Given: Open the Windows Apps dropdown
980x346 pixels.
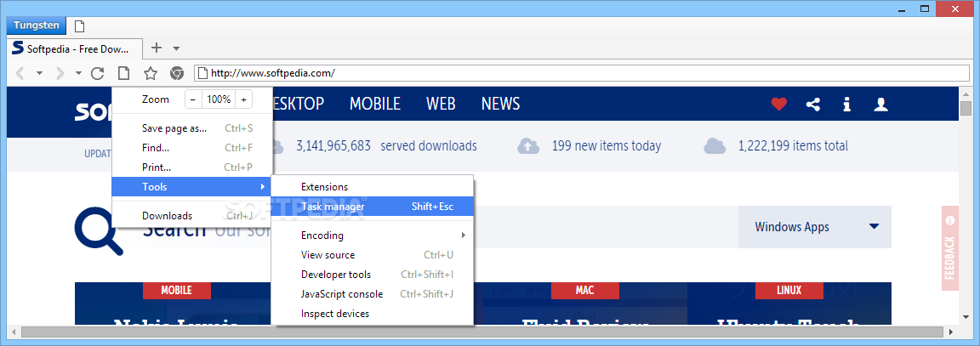Looking at the screenshot, I should [815, 227].
